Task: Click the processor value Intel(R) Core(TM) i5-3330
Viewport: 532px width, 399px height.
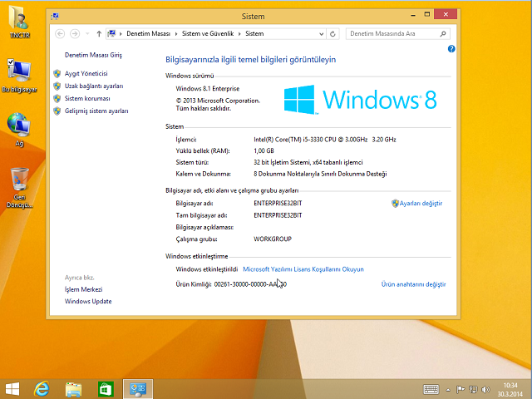Action: point(325,140)
